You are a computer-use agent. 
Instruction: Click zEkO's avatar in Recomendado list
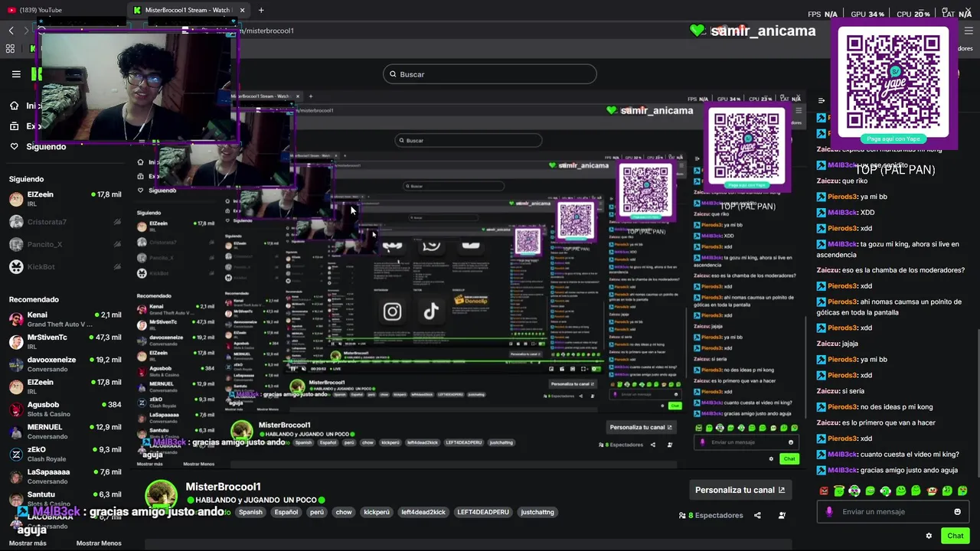coord(16,454)
